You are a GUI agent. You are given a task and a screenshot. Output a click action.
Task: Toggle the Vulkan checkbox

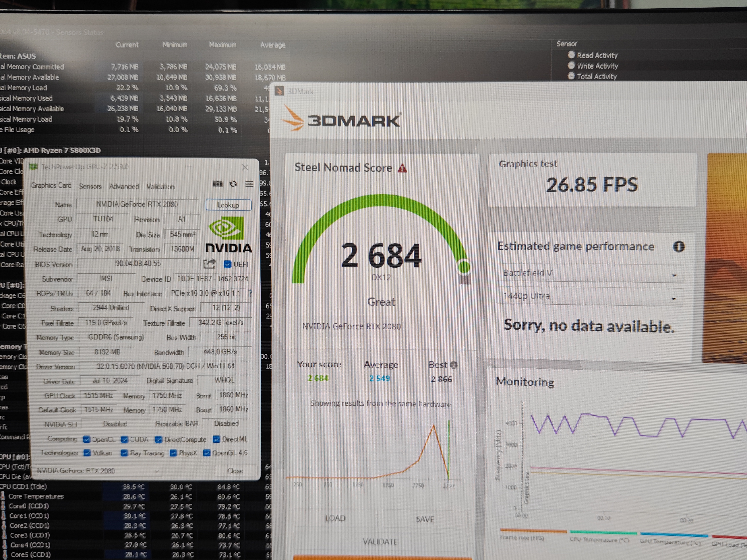[87, 453]
